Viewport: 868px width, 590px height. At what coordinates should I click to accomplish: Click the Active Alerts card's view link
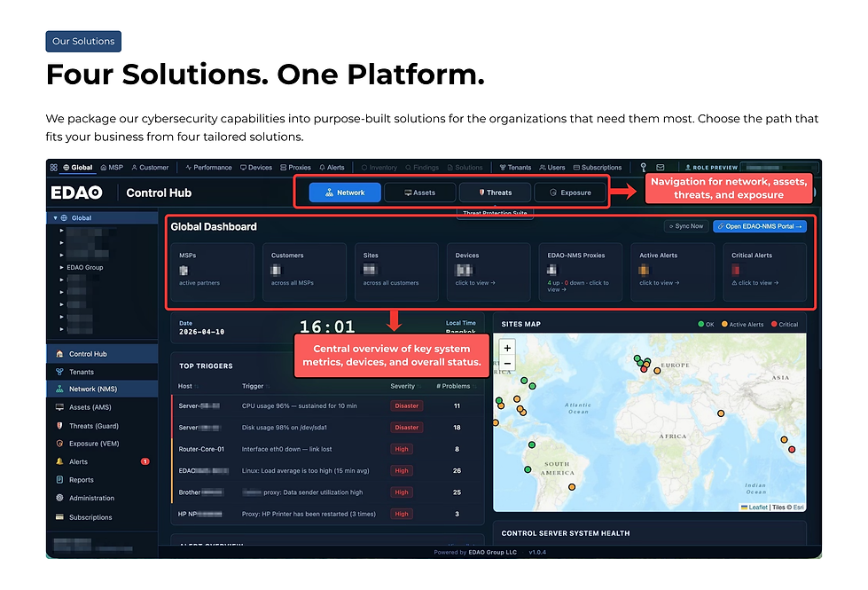point(660,282)
